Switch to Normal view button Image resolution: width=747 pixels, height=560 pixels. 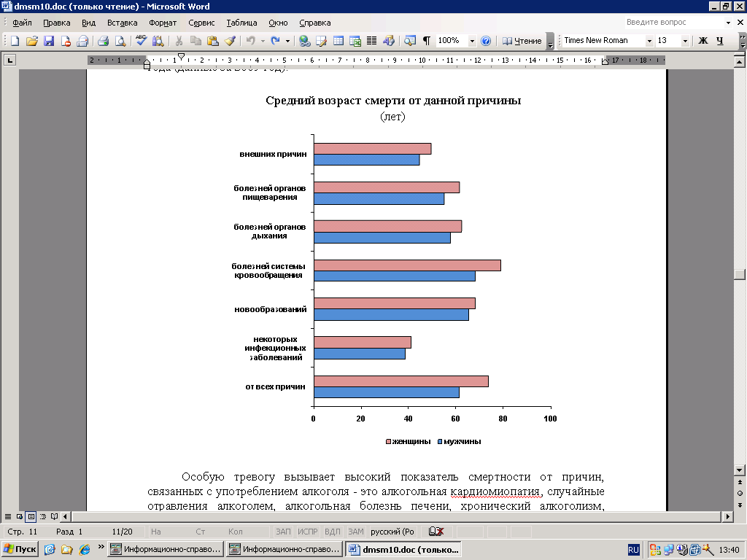7,516
